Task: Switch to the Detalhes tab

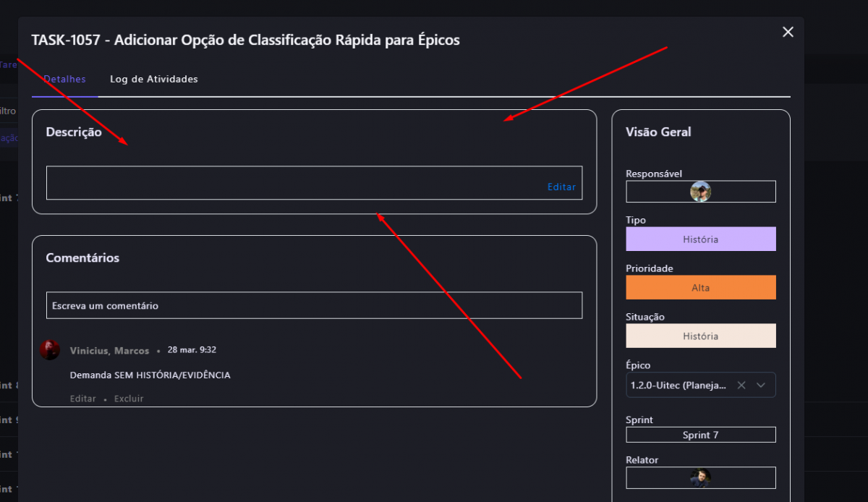Action: click(x=64, y=79)
